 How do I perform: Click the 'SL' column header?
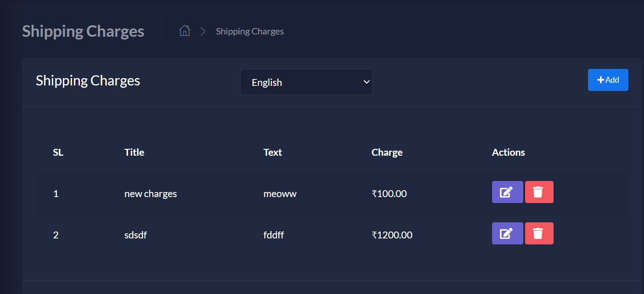coord(58,152)
